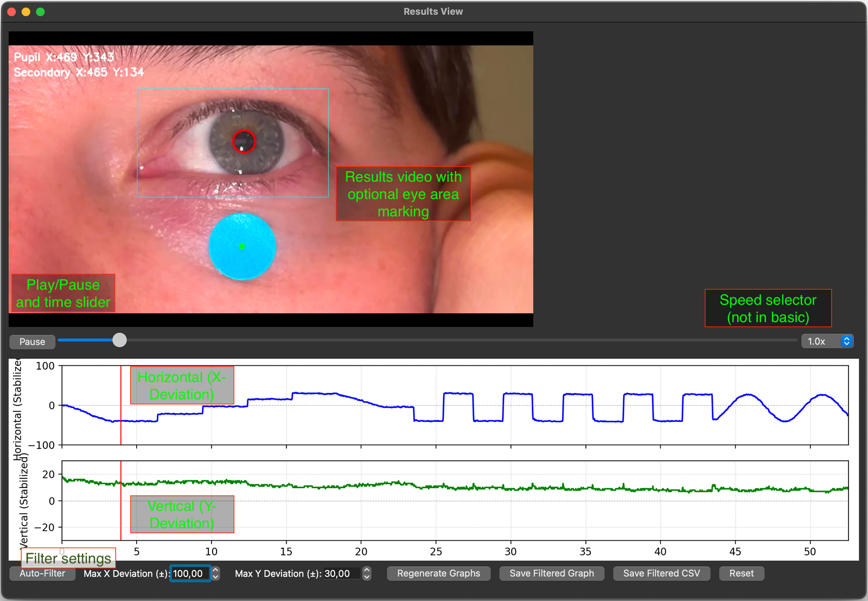
Task: Increase Max Y Deviation using its stepper arrows
Action: [x=366, y=571]
